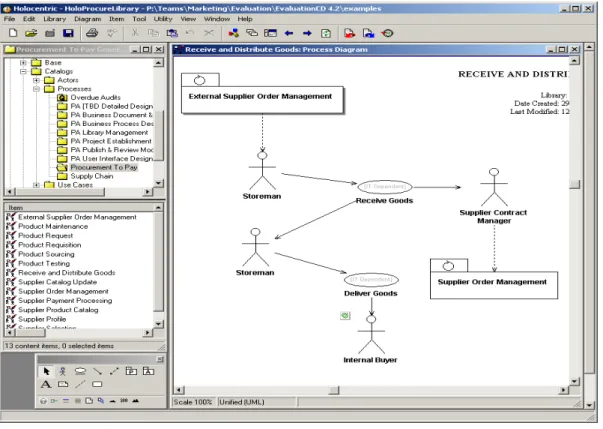
Task: Select the note shape tool in palette
Action: [63, 384]
